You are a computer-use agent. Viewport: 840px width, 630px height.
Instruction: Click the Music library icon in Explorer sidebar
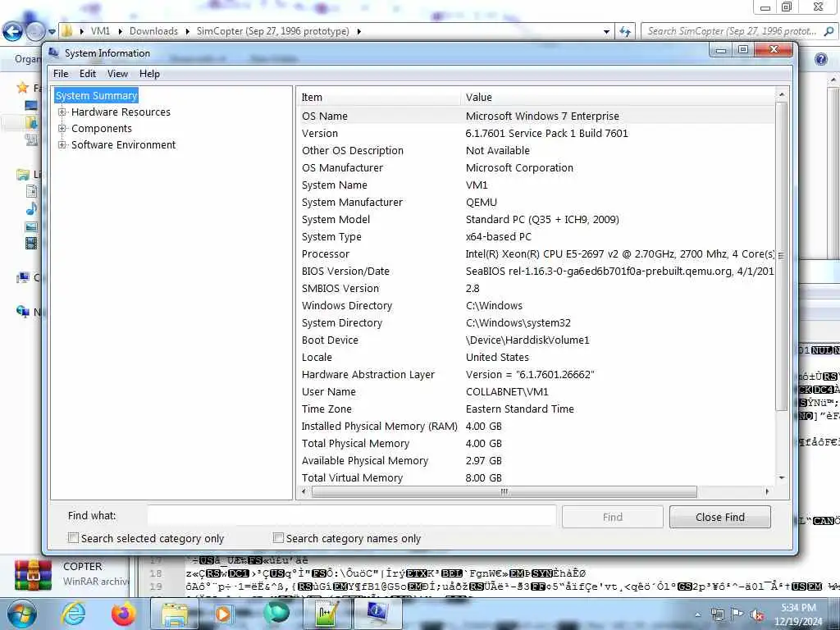point(32,208)
